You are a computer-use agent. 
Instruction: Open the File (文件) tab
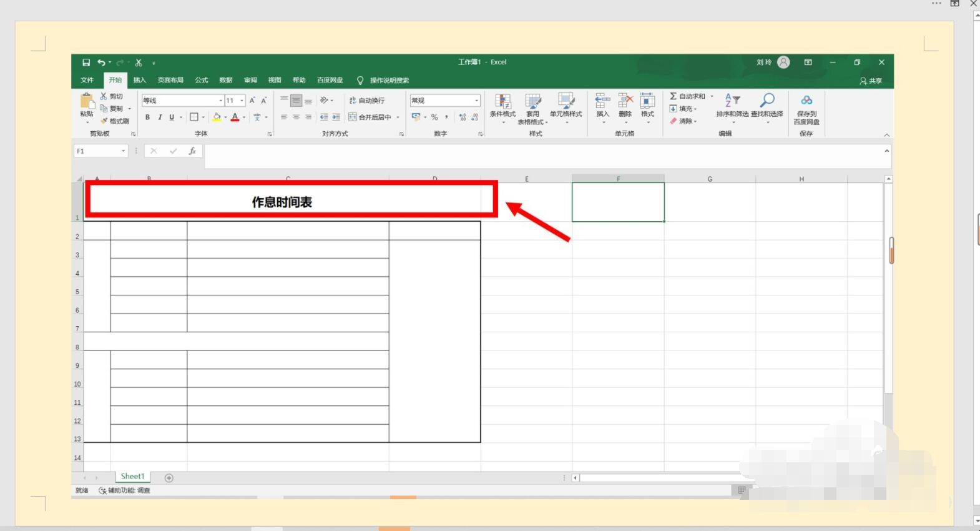[x=87, y=80]
